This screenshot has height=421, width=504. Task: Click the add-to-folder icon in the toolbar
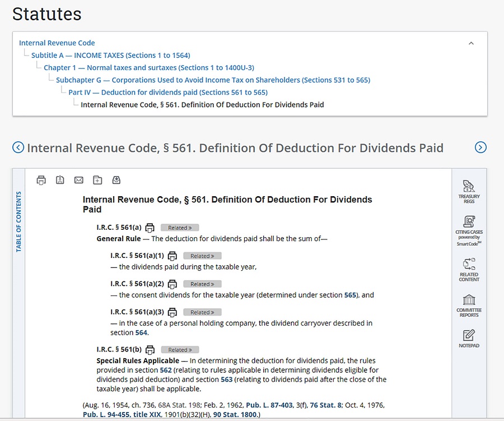pyautogui.click(x=97, y=180)
